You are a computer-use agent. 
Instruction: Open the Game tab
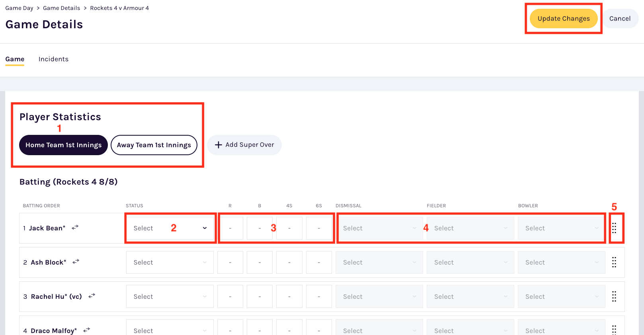click(15, 59)
